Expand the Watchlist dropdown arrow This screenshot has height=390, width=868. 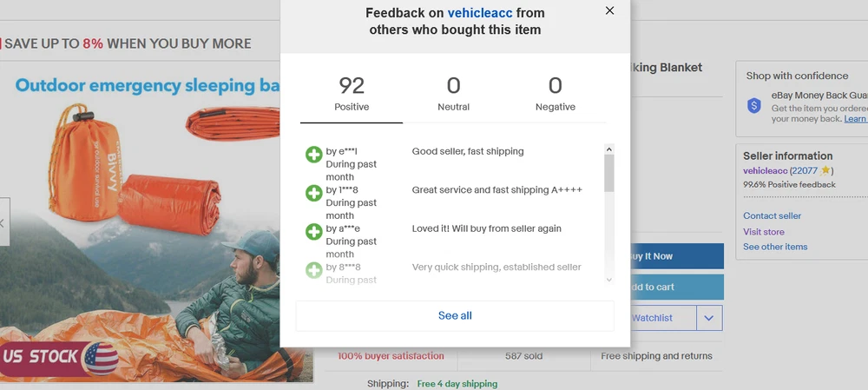pos(708,318)
